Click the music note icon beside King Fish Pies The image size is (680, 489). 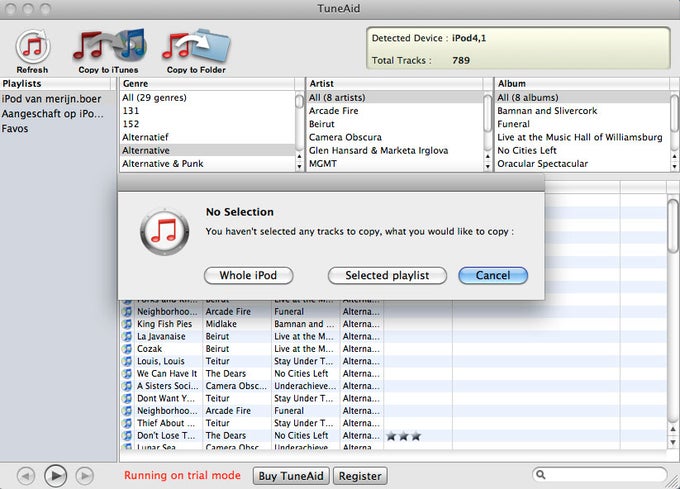coord(127,324)
